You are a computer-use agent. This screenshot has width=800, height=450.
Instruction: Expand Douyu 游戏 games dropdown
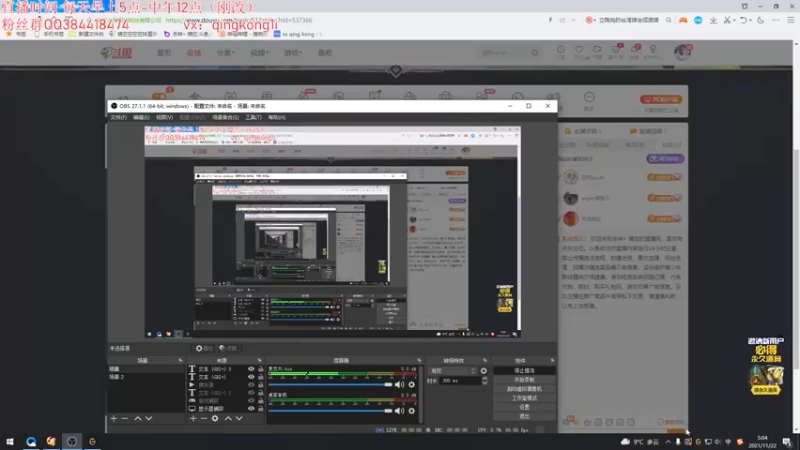(293, 53)
